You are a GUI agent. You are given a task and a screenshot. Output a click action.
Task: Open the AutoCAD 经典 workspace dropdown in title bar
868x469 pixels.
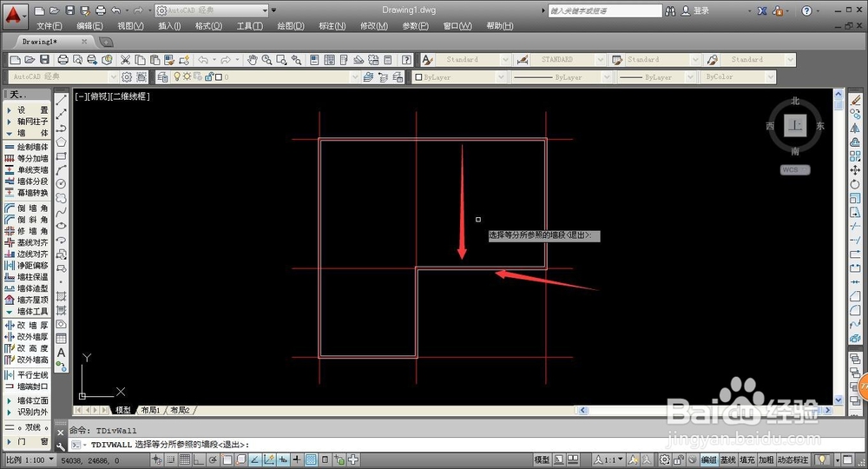pos(211,10)
